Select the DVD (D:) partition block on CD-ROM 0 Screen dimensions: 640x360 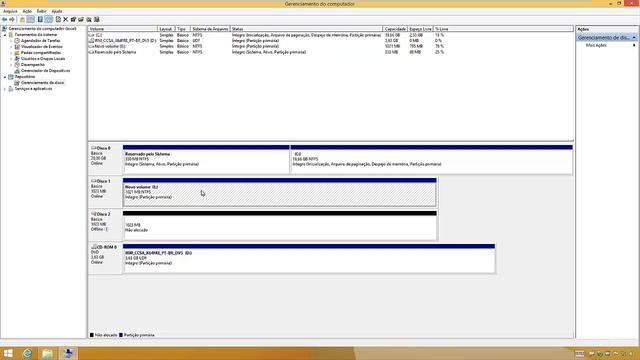tap(309, 258)
